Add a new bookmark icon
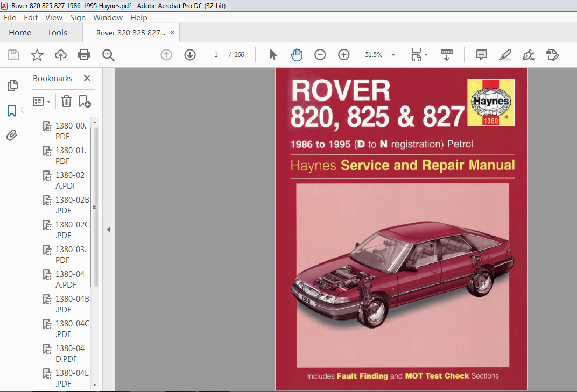 tap(85, 101)
